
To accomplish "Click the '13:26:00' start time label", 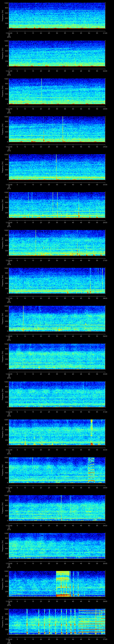I will pos(9,260).
